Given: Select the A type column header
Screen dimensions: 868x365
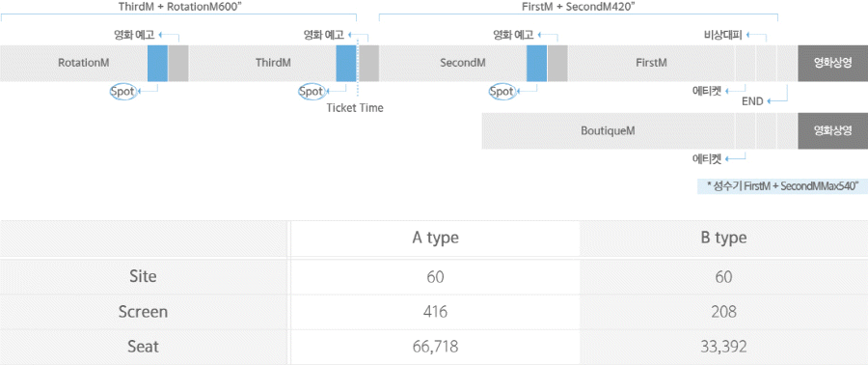Looking at the screenshot, I should (435, 239).
